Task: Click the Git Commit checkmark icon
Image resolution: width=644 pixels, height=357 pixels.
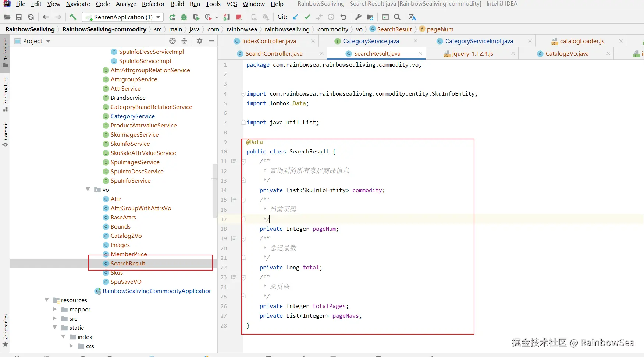Action: coord(307,17)
